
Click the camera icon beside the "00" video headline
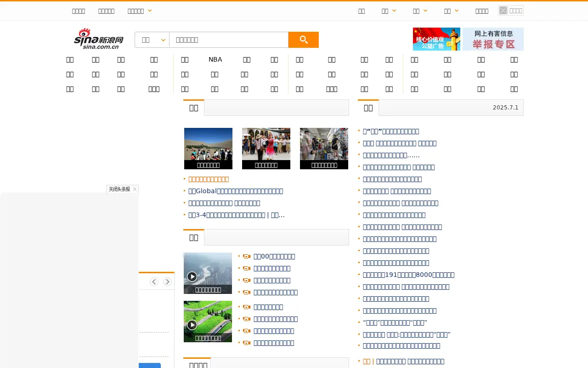tap(247, 257)
